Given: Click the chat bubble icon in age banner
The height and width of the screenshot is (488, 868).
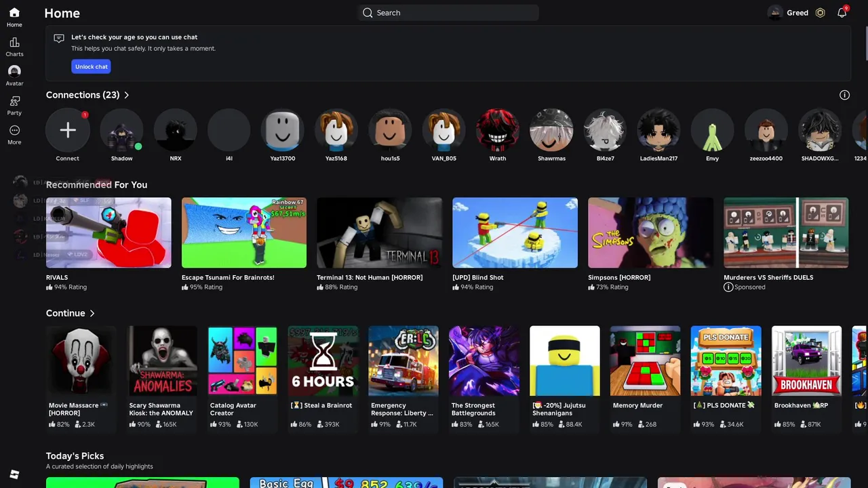Looking at the screenshot, I should 59,39.
